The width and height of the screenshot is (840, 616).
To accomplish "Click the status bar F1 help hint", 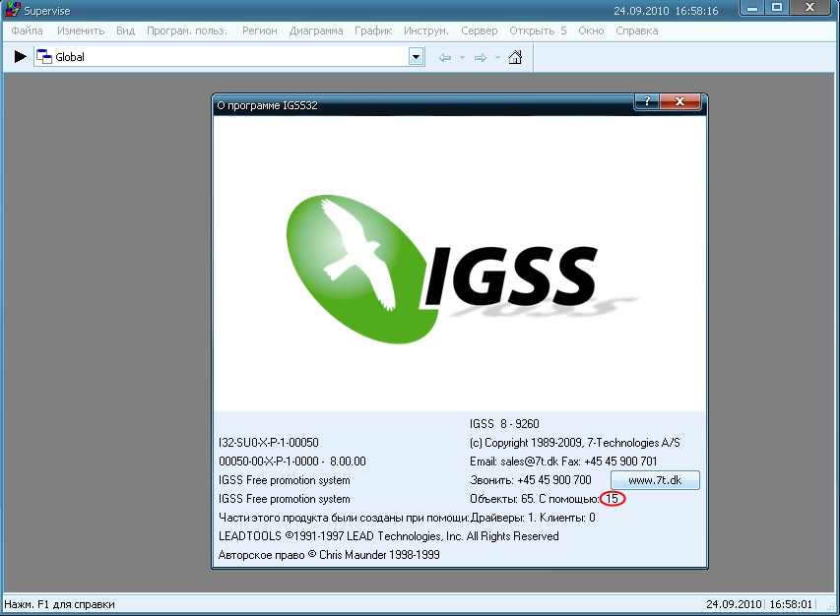I will click(x=59, y=604).
